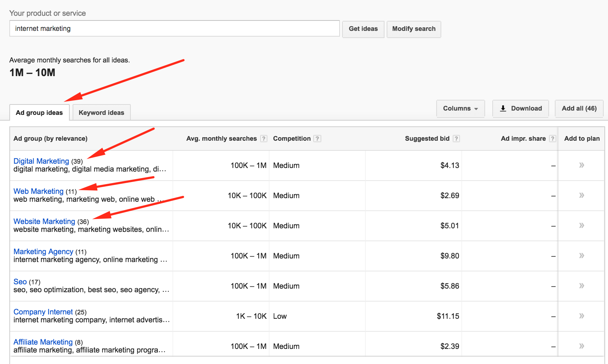This screenshot has width=608, height=364.
Task: Click the Modify search button
Action: click(x=414, y=29)
